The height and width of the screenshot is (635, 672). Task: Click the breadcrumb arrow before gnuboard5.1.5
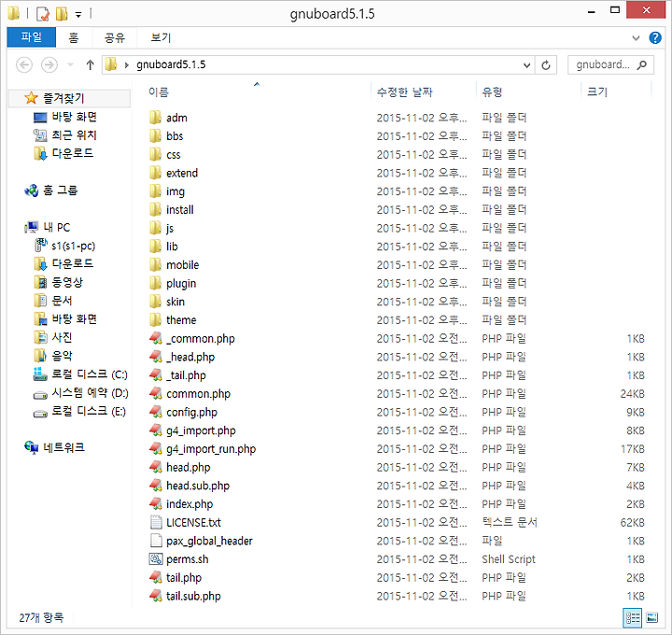click(x=126, y=65)
